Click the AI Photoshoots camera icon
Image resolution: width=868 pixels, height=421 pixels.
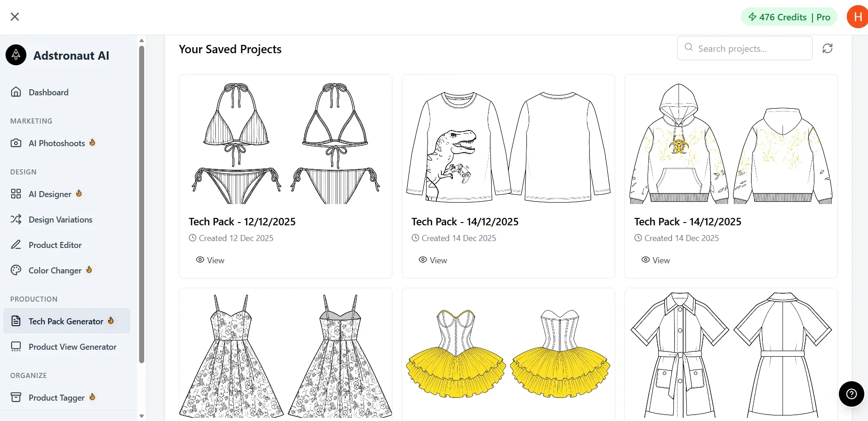pyautogui.click(x=16, y=143)
